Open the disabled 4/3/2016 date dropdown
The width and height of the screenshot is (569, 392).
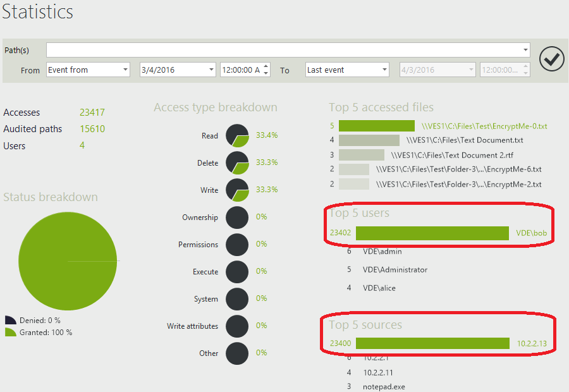pos(437,70)
